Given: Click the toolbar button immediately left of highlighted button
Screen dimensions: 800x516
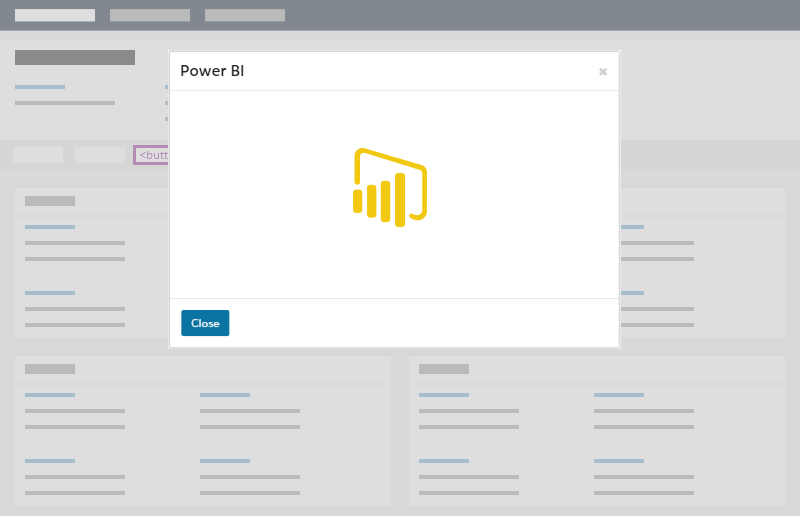Looking at the screenshot, I should click(100, 155).
